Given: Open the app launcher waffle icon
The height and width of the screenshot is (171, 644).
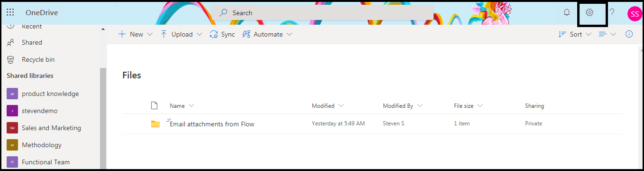Looking at the screenshot, I should tap(10, 13).
